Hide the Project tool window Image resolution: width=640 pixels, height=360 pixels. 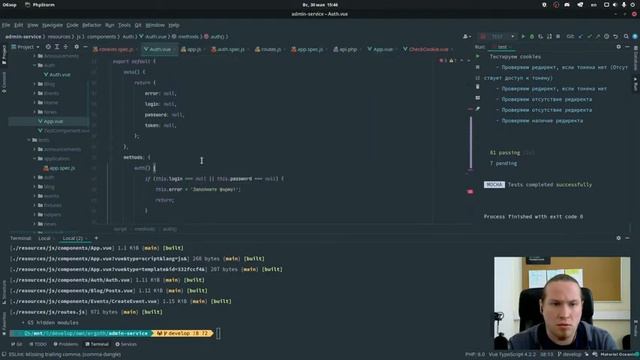click(85, 47)
